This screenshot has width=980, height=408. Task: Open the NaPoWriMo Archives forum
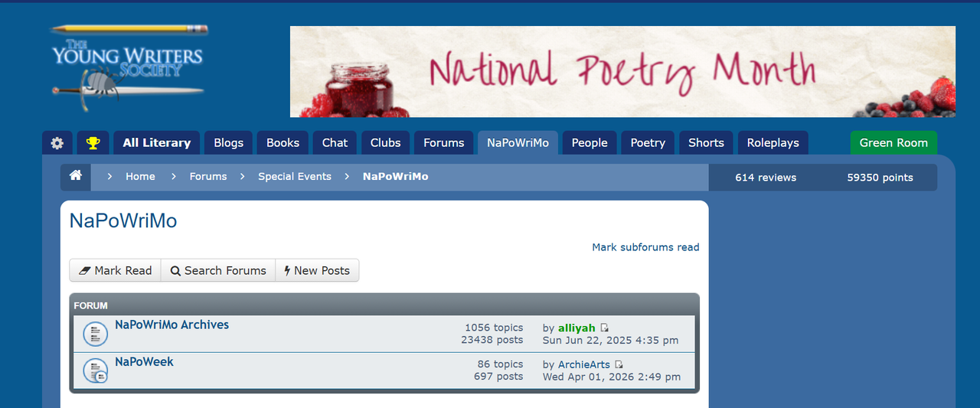click(x=171, y=325)
